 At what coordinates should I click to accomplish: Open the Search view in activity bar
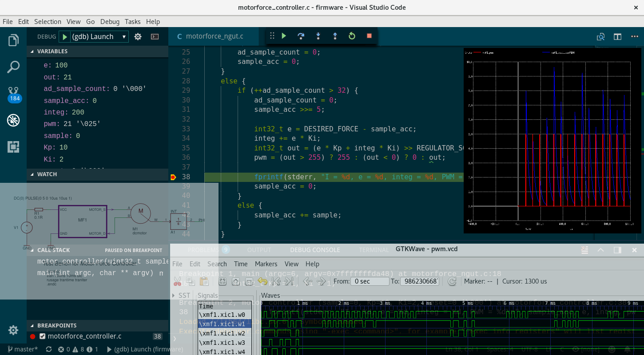(x=13, y=67)
